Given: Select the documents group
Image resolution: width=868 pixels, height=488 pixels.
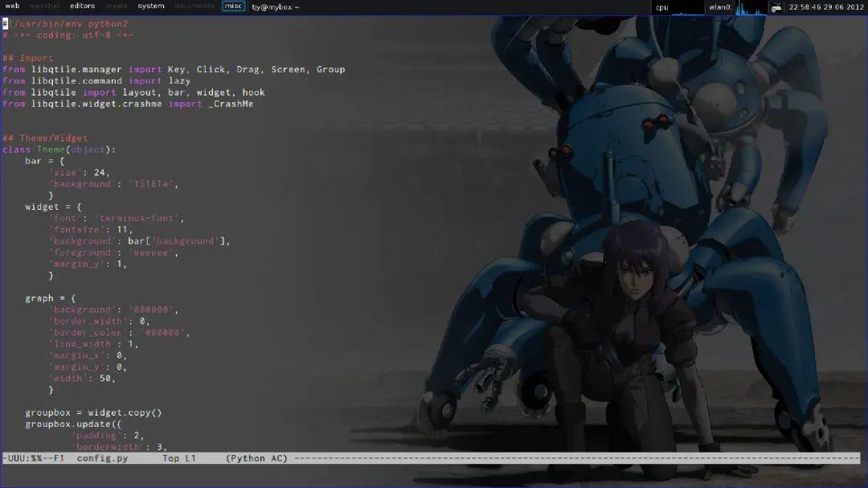Looking at the screenshot, I should [x=194, y=6].
